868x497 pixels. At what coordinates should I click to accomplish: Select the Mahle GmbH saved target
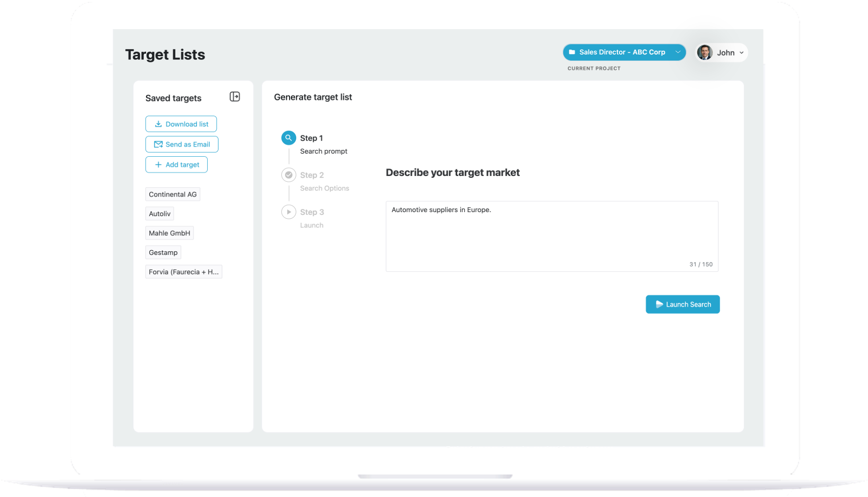click(169, 233)
